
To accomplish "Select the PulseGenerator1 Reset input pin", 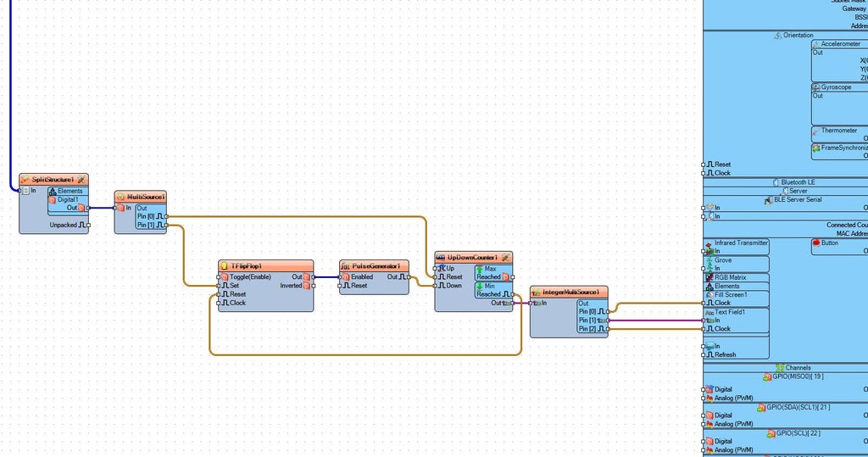I will click(340, 286).
